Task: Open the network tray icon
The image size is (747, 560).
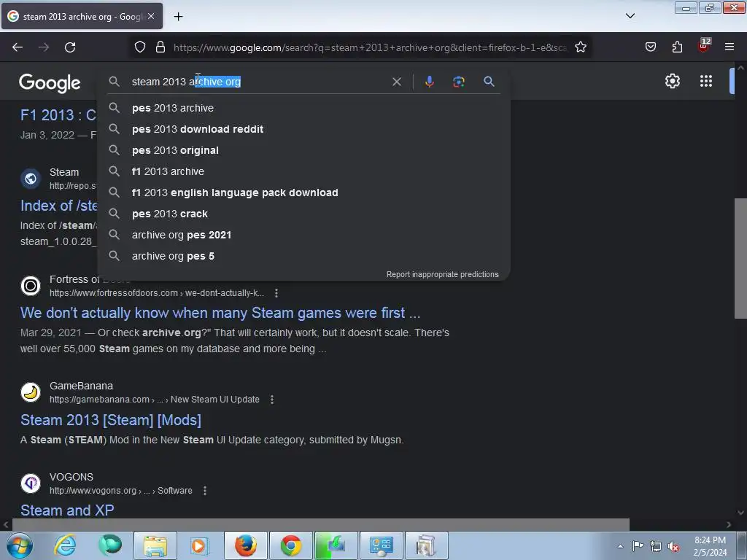Action: pyautogui.click(x=656, y=546)
